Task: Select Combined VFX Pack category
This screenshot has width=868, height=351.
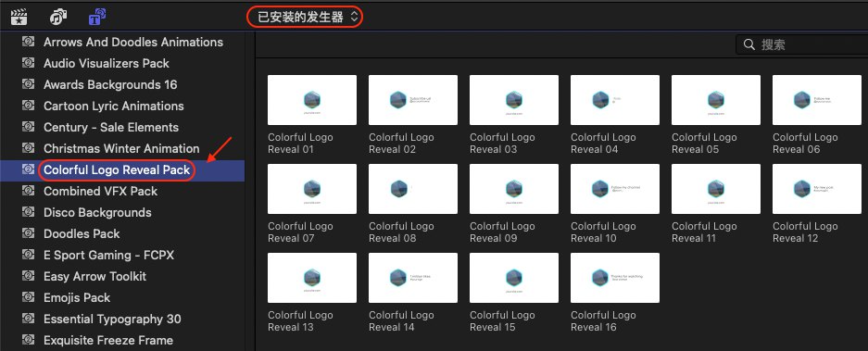Action: [x=101, y=191]
